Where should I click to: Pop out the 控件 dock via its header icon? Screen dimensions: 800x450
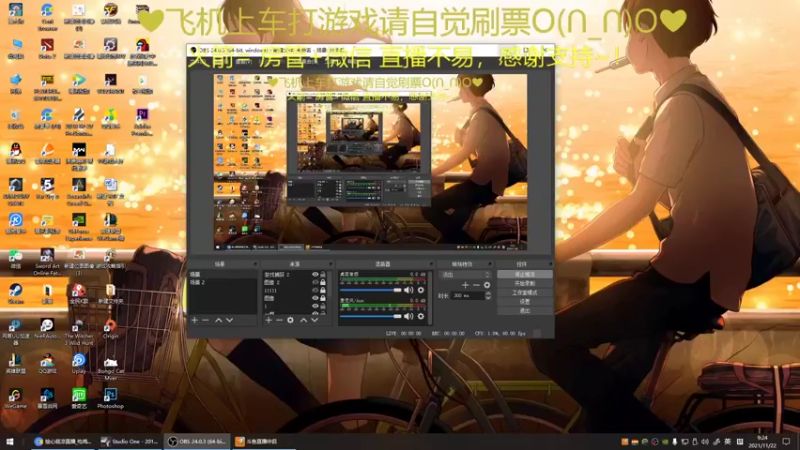(550, 264)
